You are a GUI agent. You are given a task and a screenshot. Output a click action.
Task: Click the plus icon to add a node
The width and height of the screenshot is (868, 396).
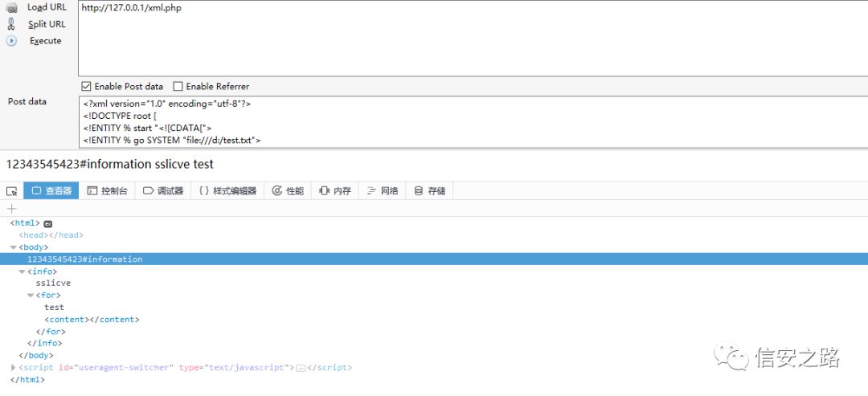pos(11,209)
